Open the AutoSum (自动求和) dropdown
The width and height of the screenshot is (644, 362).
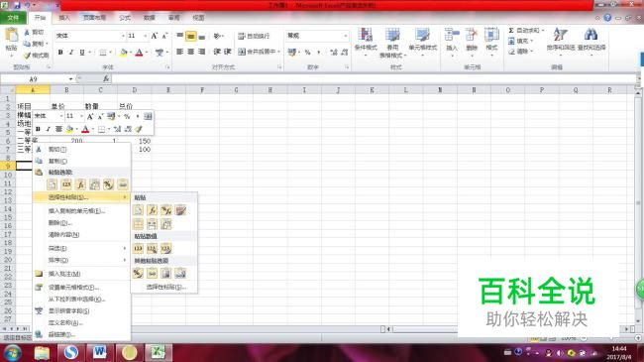(543, 31)
